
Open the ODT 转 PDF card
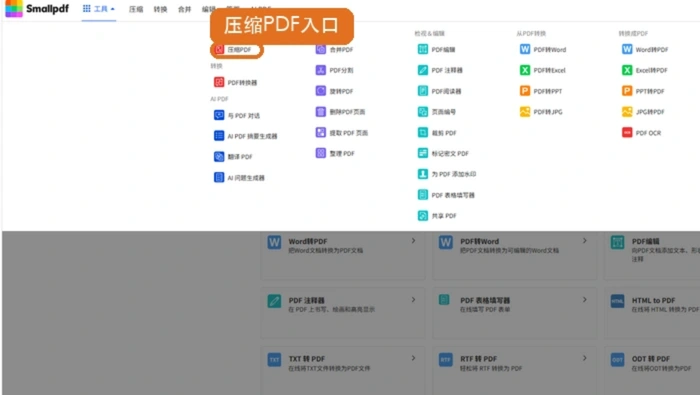(x=652, y=370)
